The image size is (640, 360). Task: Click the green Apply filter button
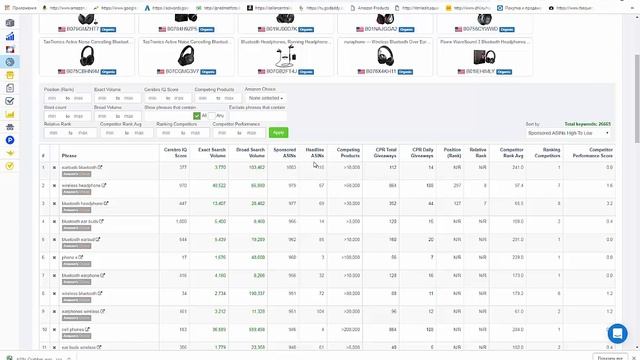pos(278,133)
